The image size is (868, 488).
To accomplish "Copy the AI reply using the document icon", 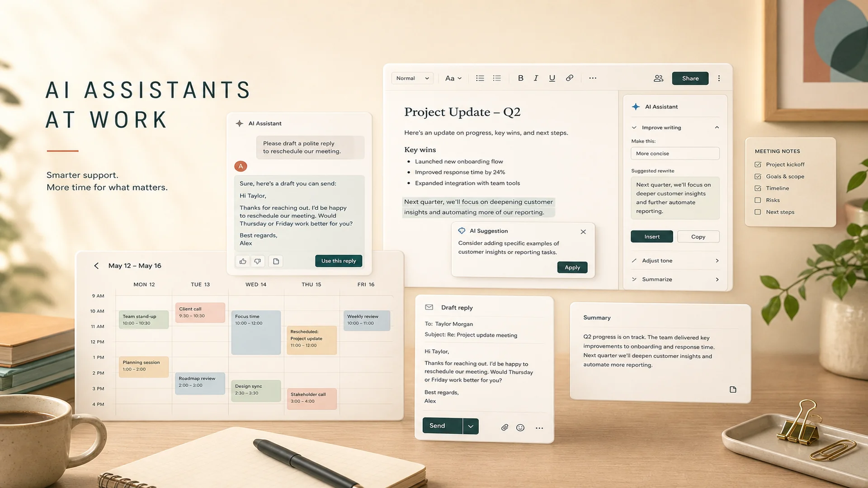I will tap(276, 261).
